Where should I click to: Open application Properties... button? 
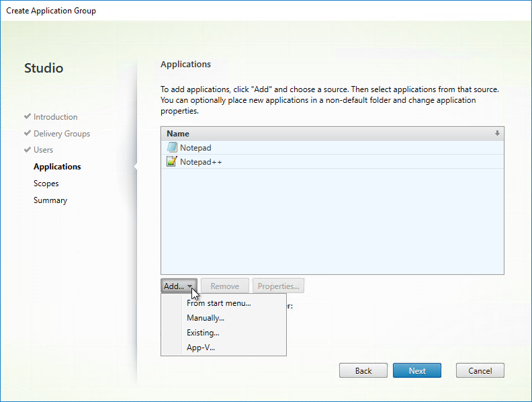tap(278, 286)
